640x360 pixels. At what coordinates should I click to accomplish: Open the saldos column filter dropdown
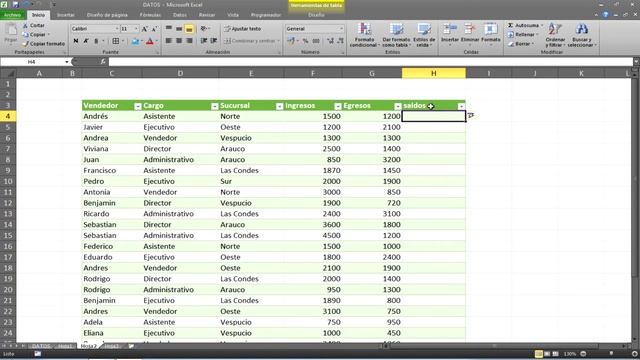(461, 106)
